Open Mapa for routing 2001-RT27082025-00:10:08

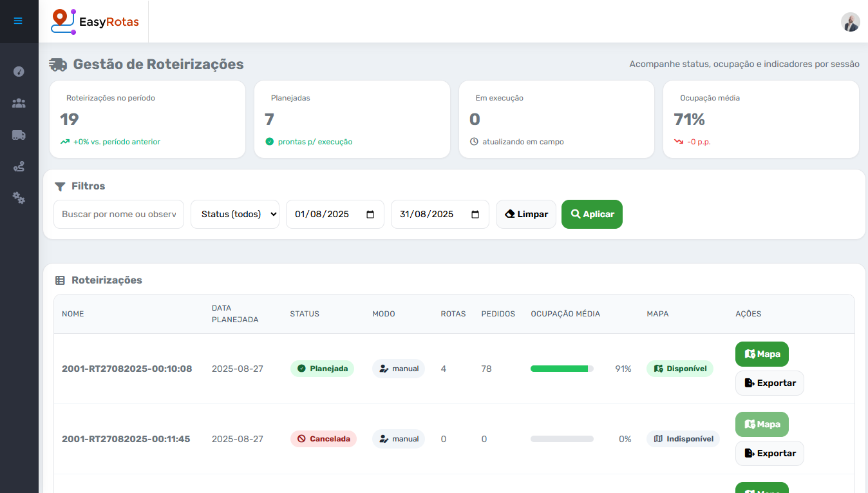tap(762, 354)
